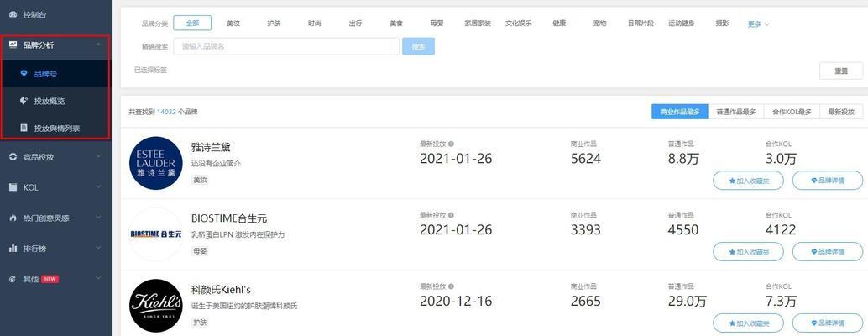Click the icon beside 其他 menu
Screen dimensions: 868x336
pyautogui.click(x=13, y=279)
